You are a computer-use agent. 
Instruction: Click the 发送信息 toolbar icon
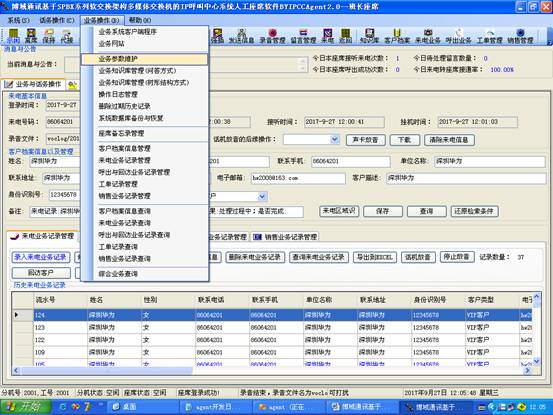pyautogui.click(x=242, y=36)
